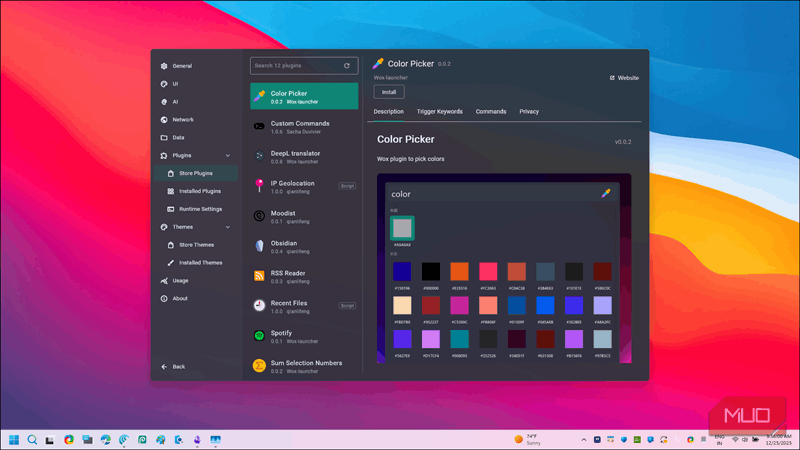Collapse the Plugins group chevron
The width and height of the screenshot is (800, 450).
point(228,156)
